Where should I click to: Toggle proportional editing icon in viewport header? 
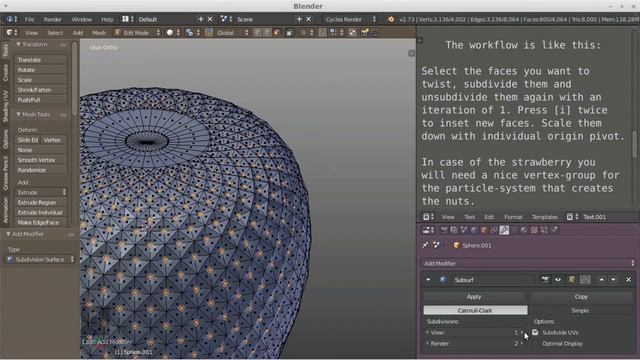pos(307,33)
